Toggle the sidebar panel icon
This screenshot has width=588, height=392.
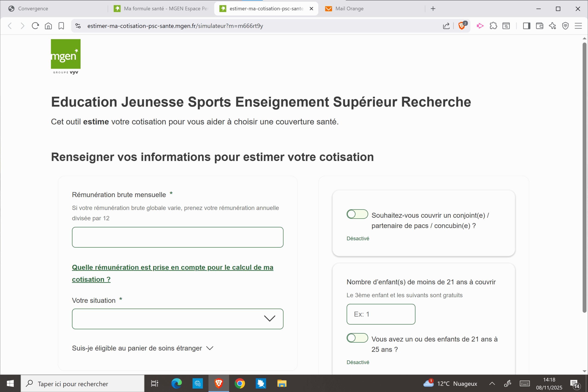pyautogui.click(x=526, y=26)
